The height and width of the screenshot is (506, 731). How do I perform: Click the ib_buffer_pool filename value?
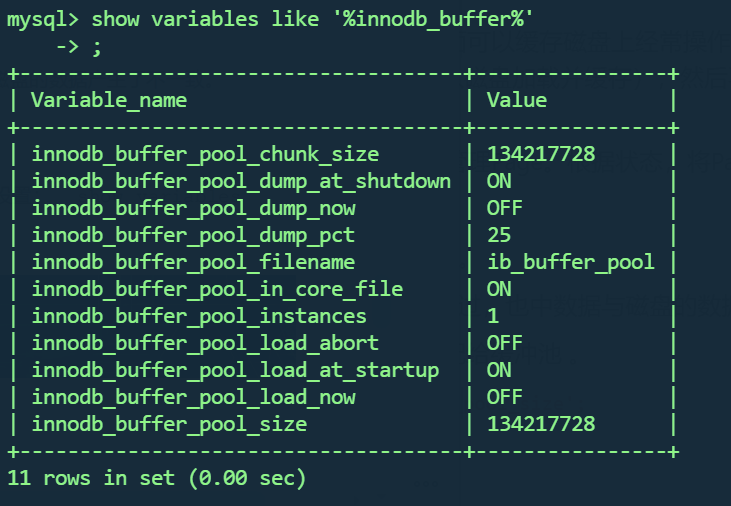point(571,262)
